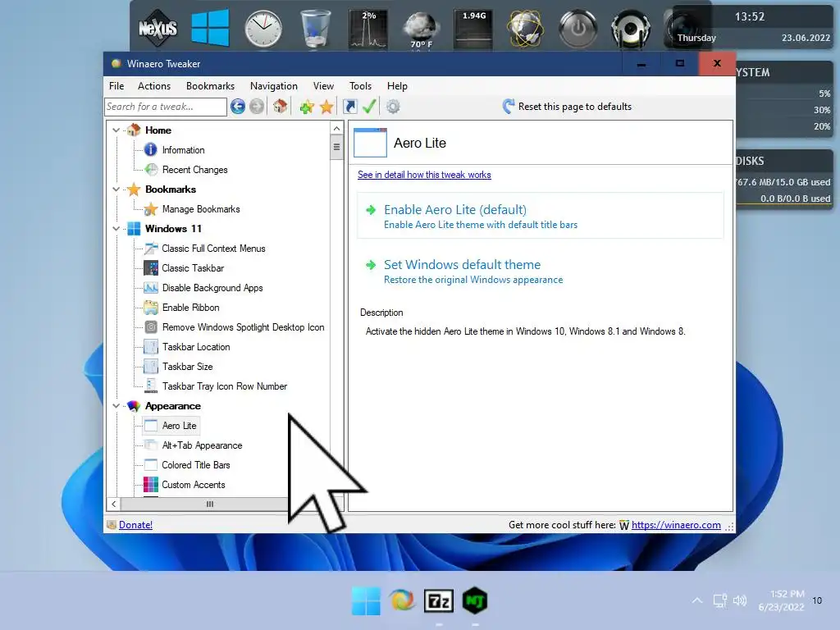Select Taskbar Size in the tree

click(188, 367)
